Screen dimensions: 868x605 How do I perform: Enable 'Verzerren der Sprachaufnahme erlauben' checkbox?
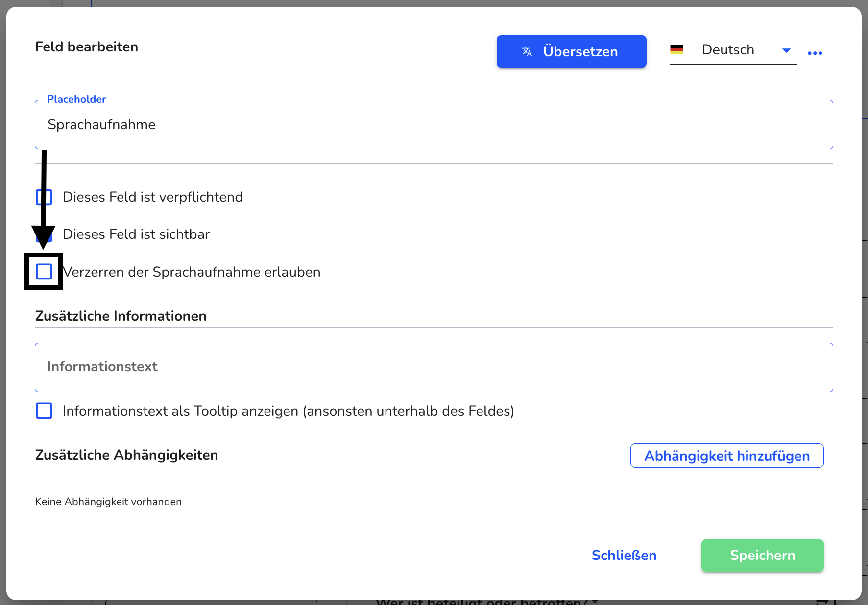[x=44, y=271]
